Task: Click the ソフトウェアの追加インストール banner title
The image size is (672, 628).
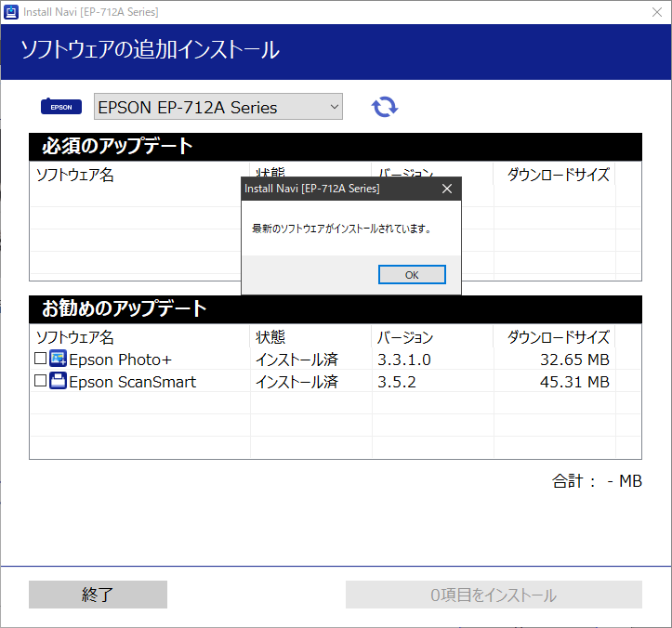Action: click(x=150, y=49)
